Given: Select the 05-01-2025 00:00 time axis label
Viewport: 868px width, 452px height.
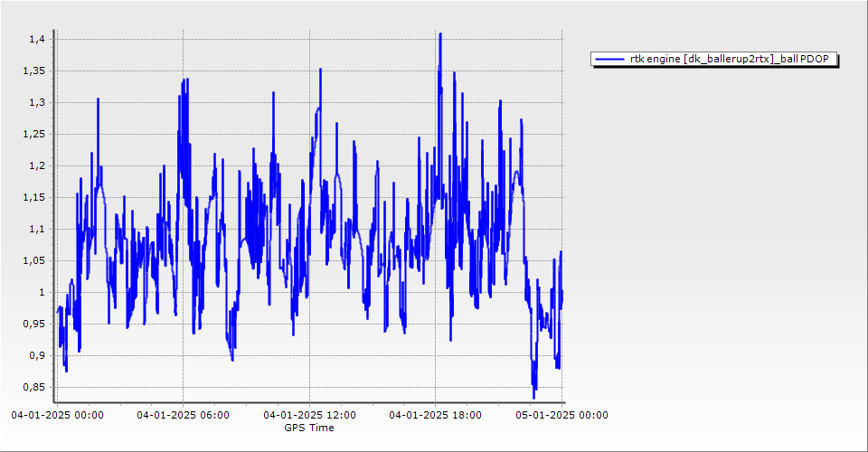Looking at the screenshot, I should 561,415.
